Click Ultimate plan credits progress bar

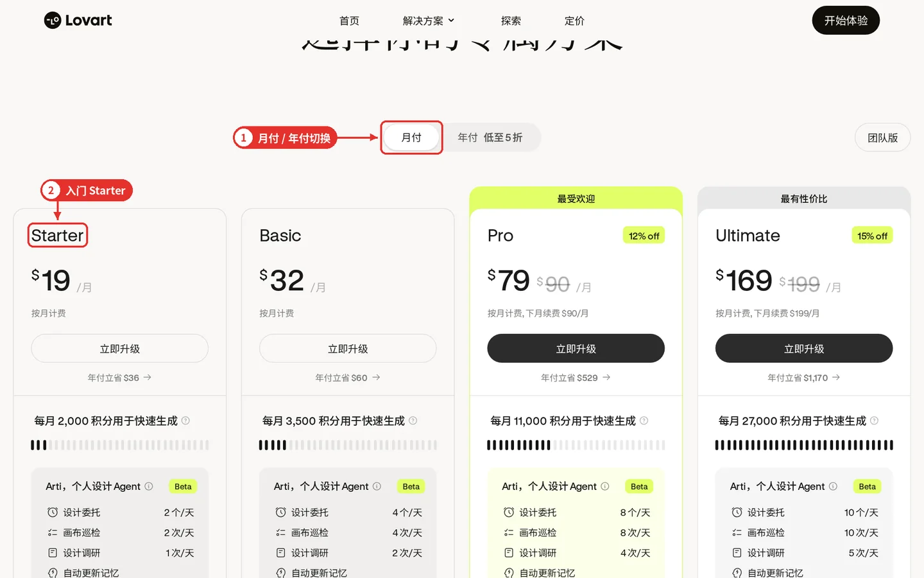point(804,445)
